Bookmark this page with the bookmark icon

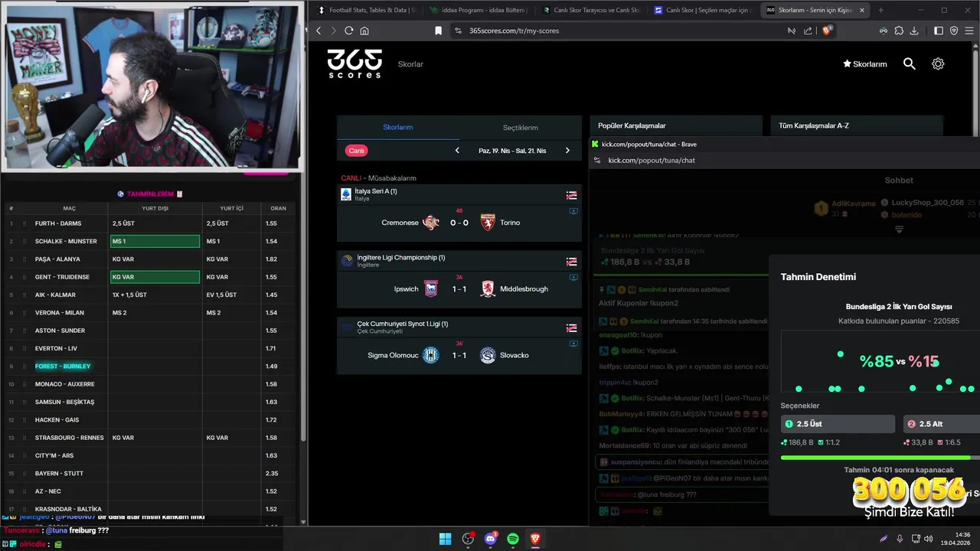tap(438, 31)
